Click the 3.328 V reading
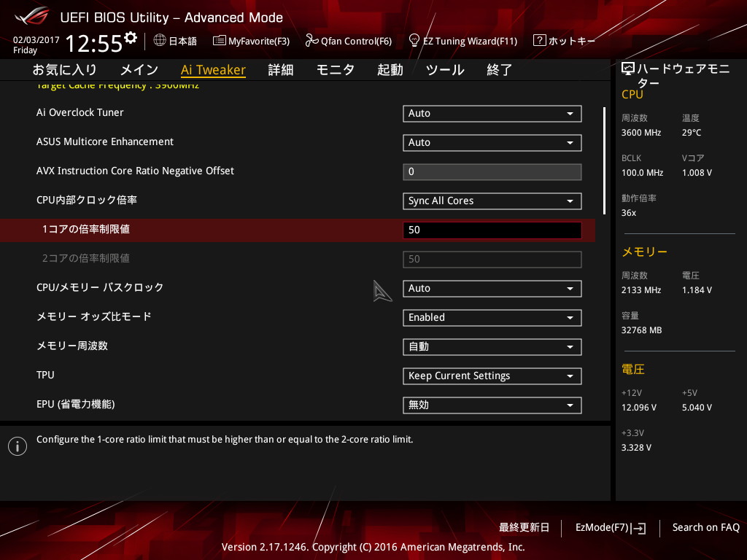Image resolution: width=747 pixels, height=560 pixels. (x=636, y=448)
